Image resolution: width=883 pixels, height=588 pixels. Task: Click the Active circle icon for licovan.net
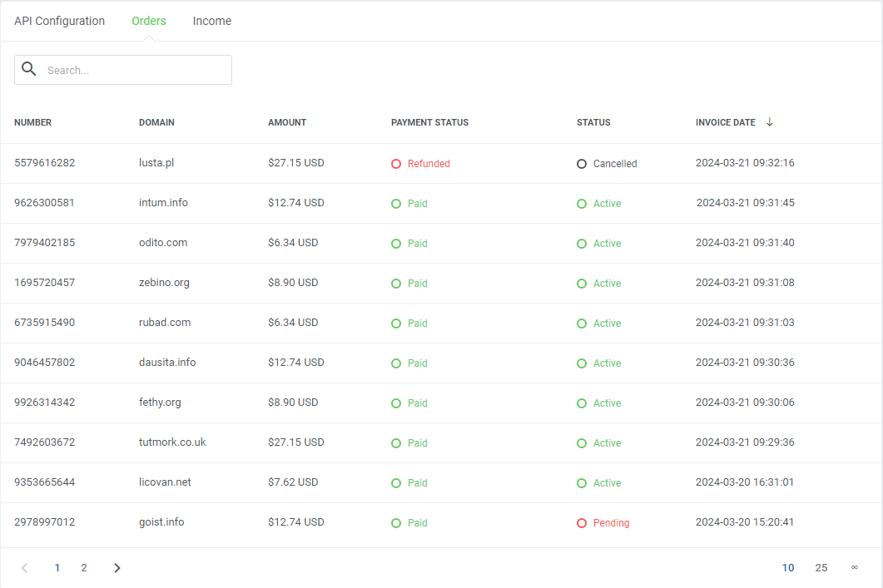pos(582,483)
